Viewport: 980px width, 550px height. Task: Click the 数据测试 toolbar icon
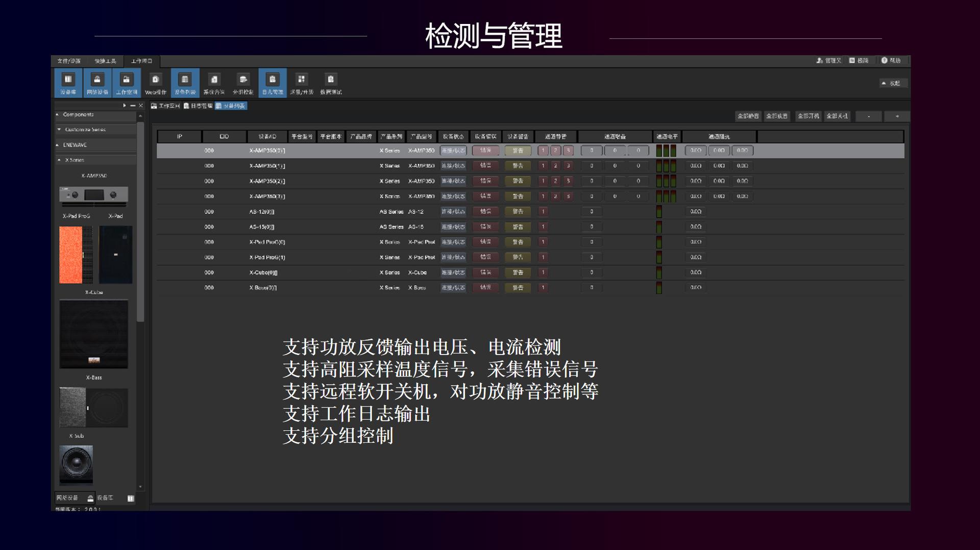(331, 82)
